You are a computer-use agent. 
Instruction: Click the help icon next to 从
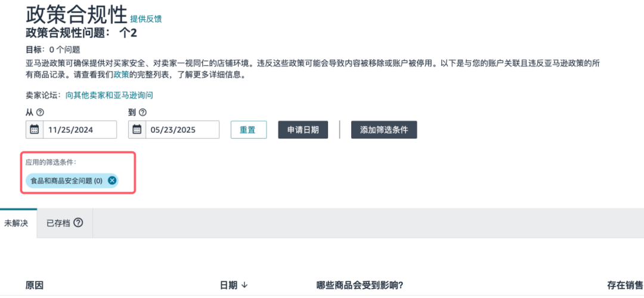[x=41, y=112]
